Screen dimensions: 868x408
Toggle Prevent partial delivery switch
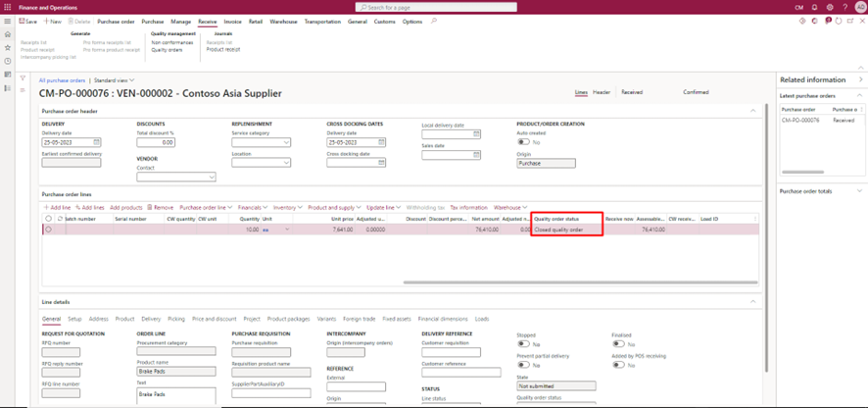point(522,365)
